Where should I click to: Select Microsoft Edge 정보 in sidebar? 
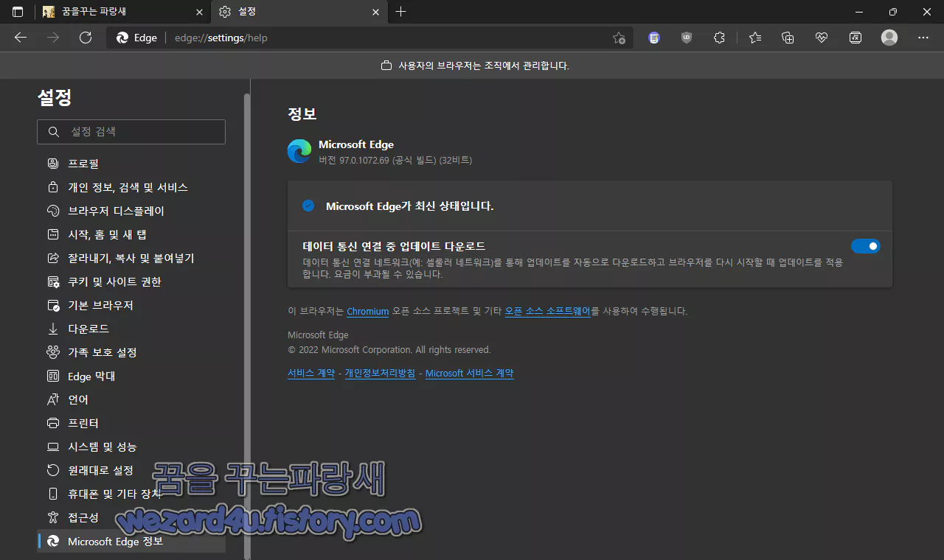coord(131,541)
